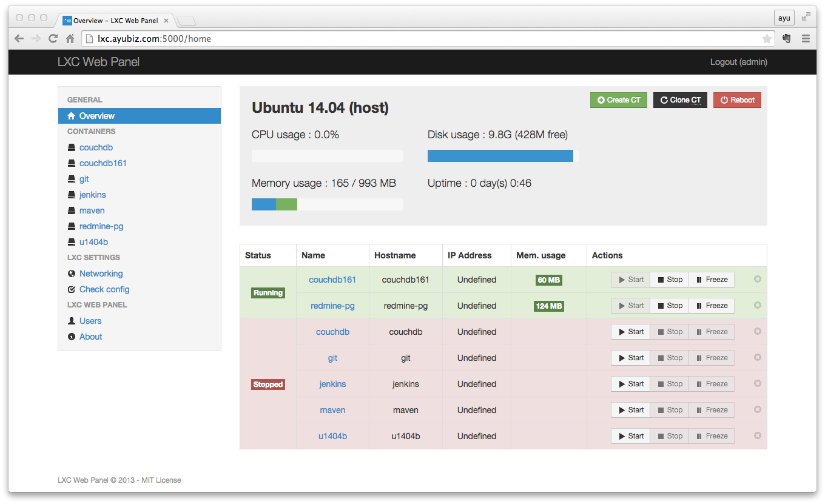Click the Check config icon in sidebar

pos(71,289)
